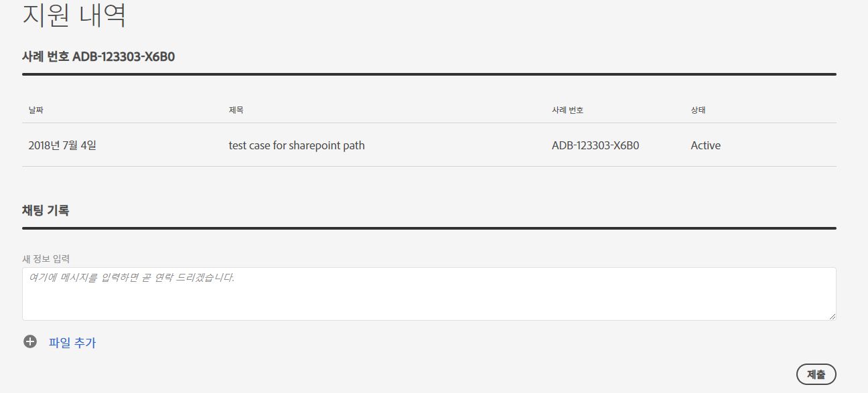Focus the 새 정보 입력 message box
This screenshot has height=393, width=868.
(429, 294)
